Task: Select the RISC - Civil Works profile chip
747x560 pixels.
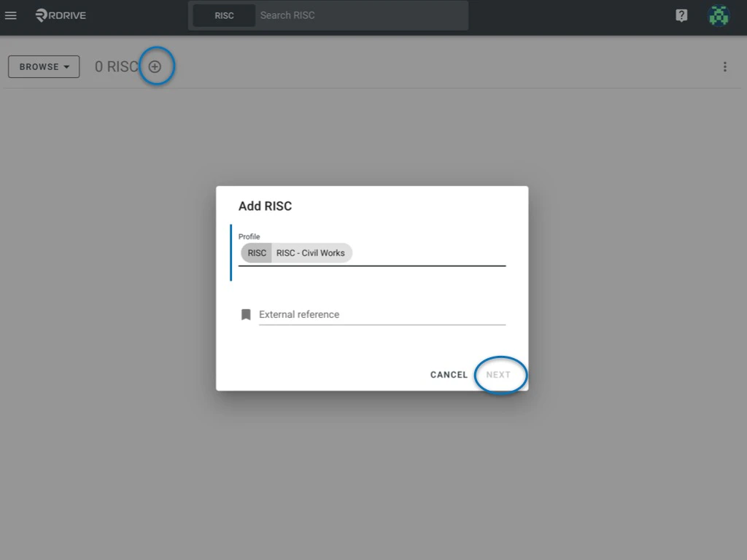Action: tap(310, 252)
